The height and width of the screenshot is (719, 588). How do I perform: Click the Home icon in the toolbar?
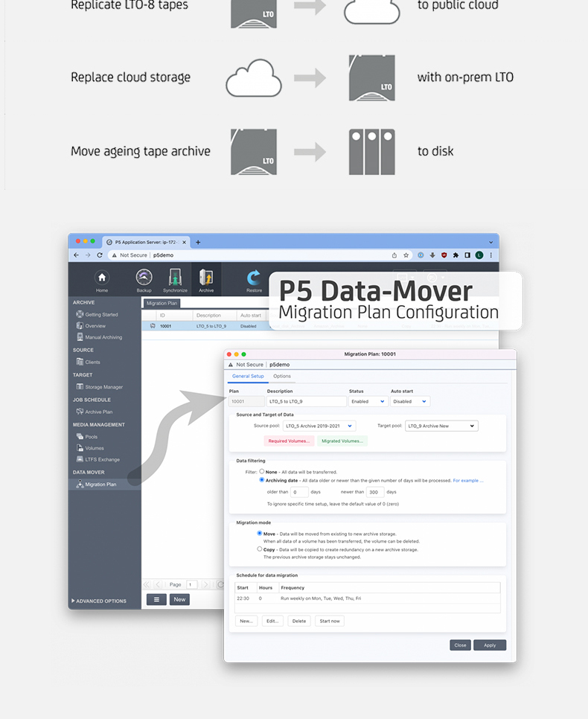102,278
